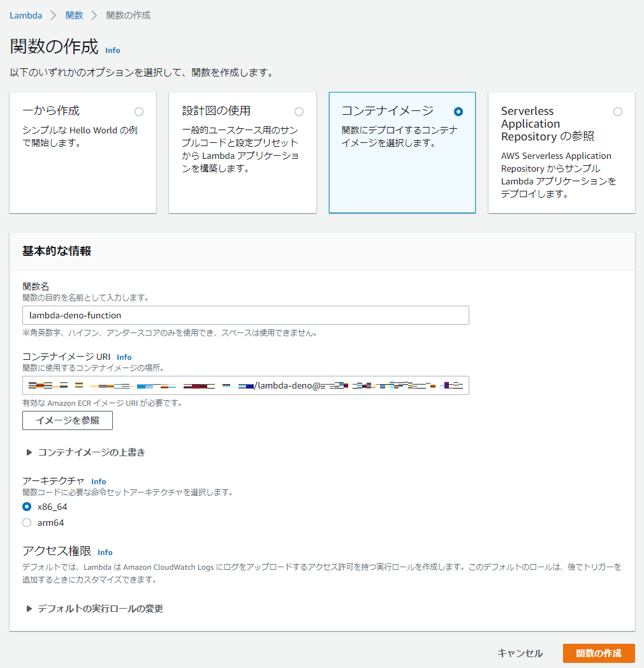
Task: Open the Info link next to アクセス権限
Action: point(105,553)
